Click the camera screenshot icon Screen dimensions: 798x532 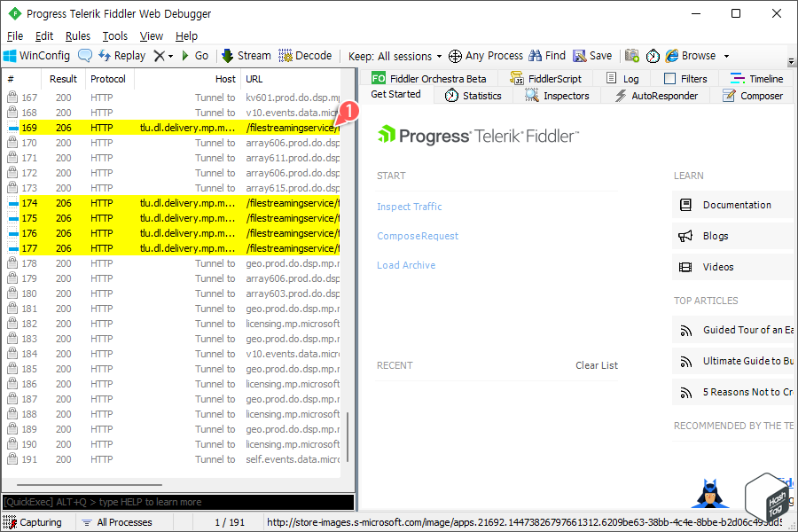tap(632, 56)
